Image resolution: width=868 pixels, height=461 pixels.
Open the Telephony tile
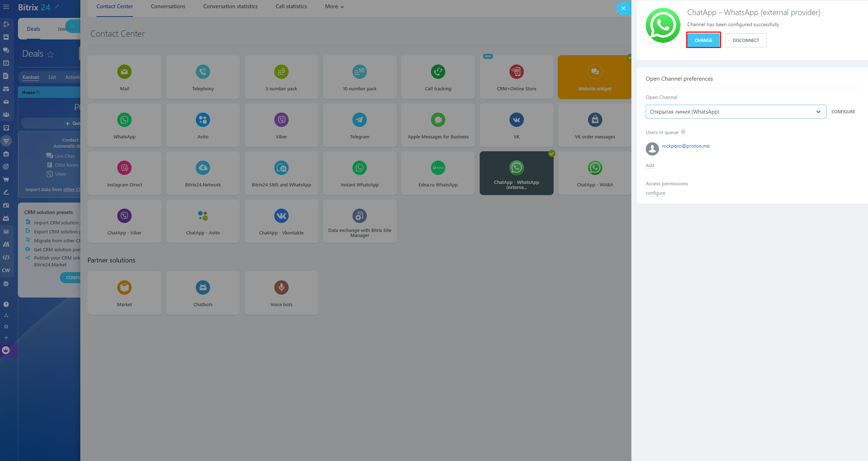coord(203,77)
